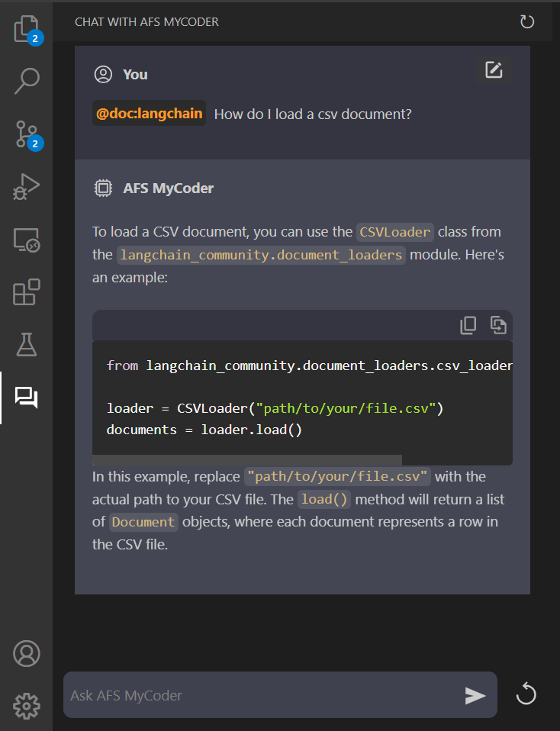Click the refresh icon in chat header
The height and width of the screenshot is (731, 560).
click(527, 21)
